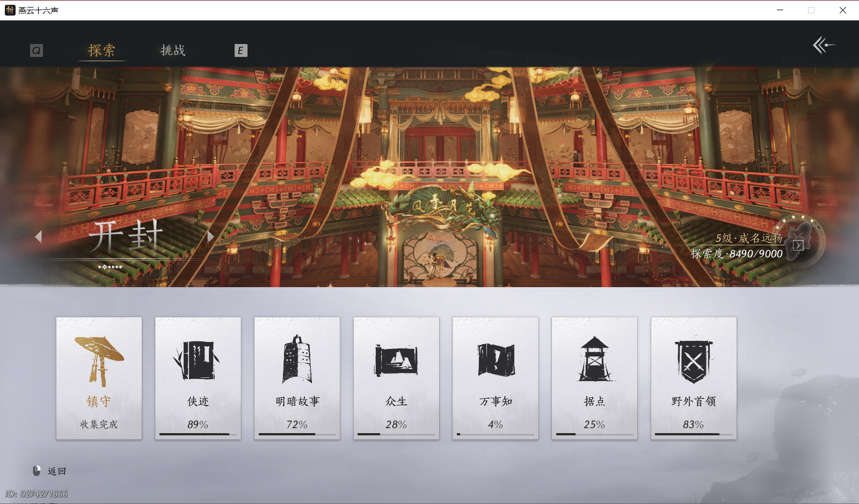
Task: Go to next region with right arrow
Action: (x=210, y=237)
